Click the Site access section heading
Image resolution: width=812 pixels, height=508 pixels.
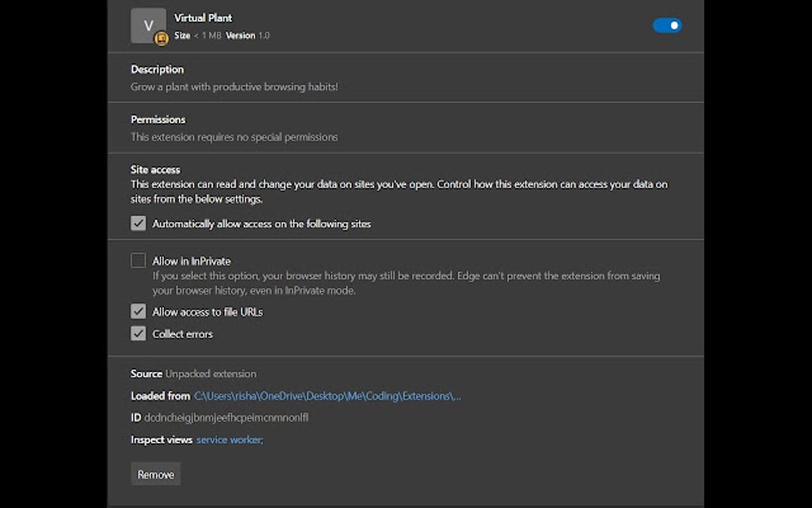click(x=155, y=170)
